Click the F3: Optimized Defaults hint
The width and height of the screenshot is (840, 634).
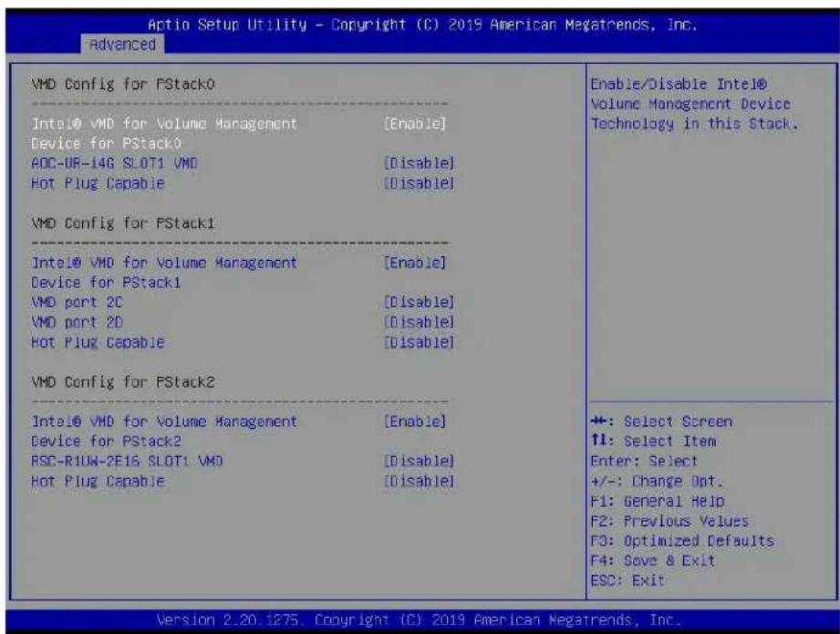pyautogui.click(x=682, y=540)
